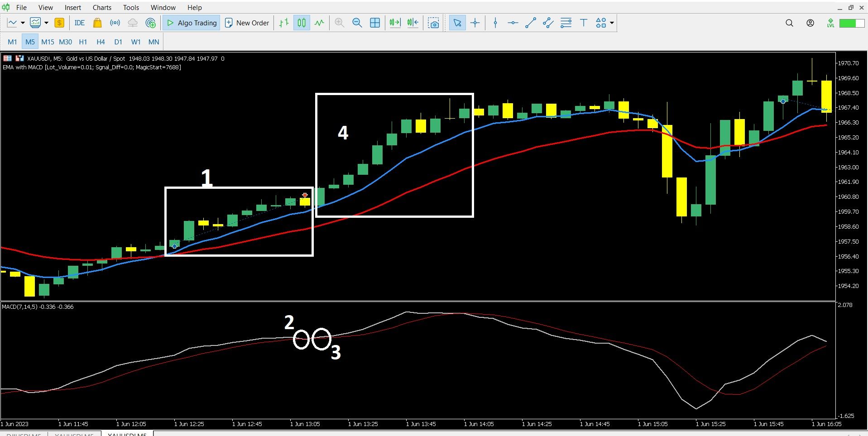This screenshot has width=868, height=436.
Task: Draw a vertical line
Action: (x=495, y=23)
